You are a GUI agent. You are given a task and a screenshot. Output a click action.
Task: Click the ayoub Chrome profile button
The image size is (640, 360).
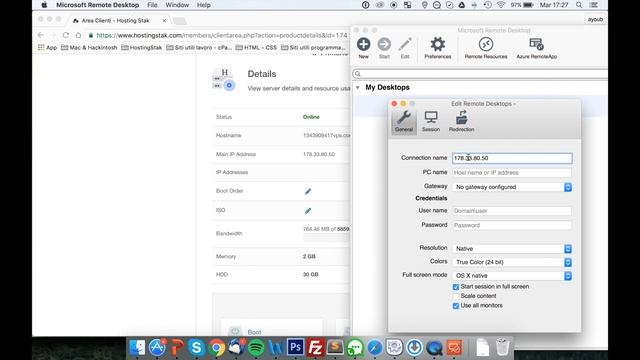click(595, 19)
